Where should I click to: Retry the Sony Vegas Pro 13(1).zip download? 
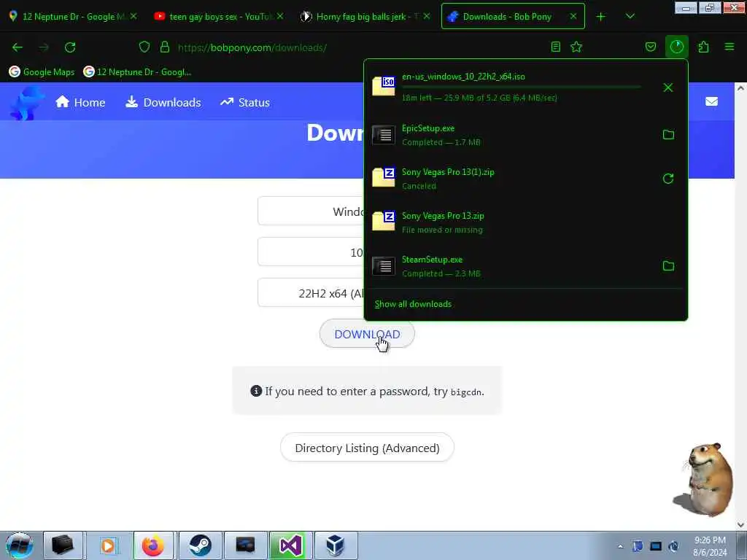coord(668,179)
